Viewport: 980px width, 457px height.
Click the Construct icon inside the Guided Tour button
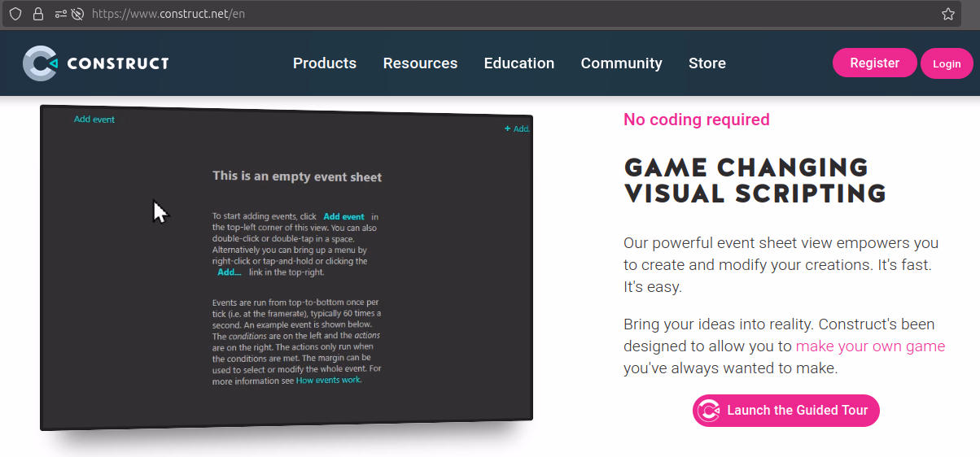(x=708, y=411)
